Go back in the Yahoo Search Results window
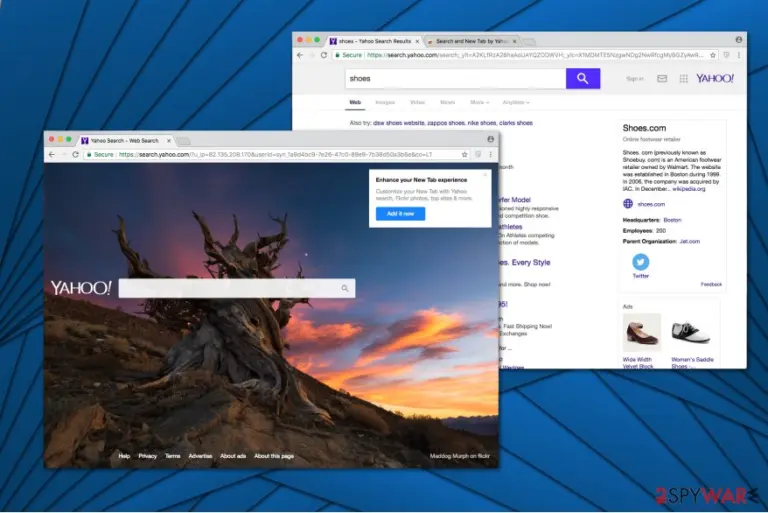768x513 pixels. (x=300, y=55)
